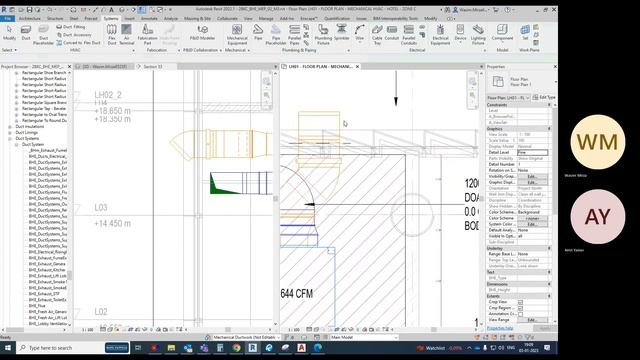Select the Air Terminal tool
Image resolution: width=640 pixels, height=360 pixels.
[x=127, y=34]
